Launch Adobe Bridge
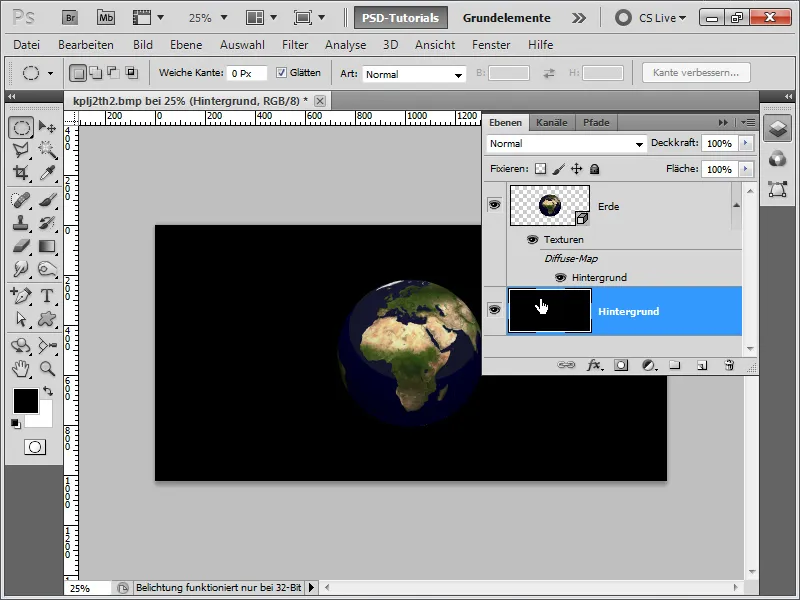Screen dimensions: 800x600 [70, 18]
